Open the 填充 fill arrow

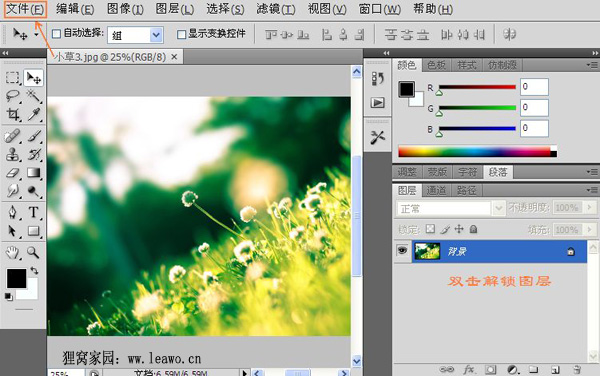590,230
